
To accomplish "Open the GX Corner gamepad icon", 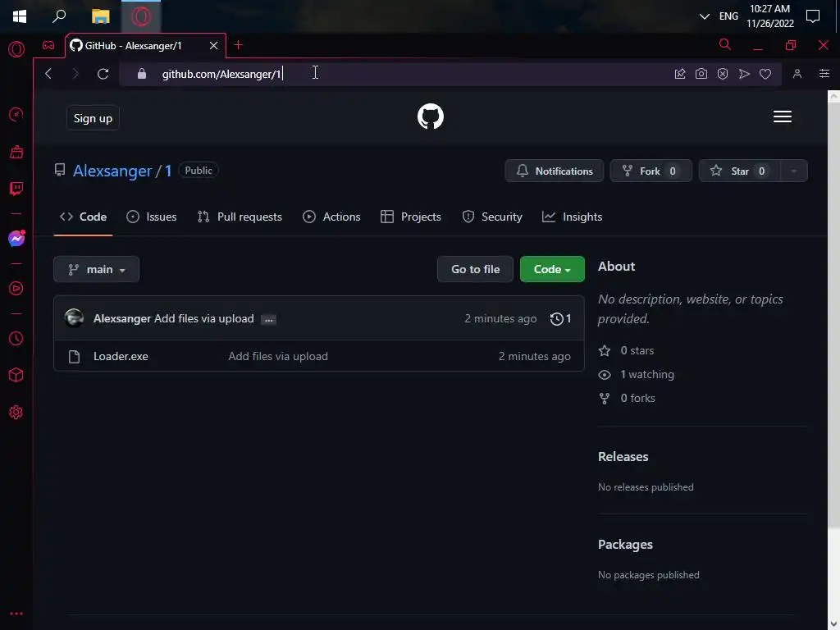I will (48, 46).
